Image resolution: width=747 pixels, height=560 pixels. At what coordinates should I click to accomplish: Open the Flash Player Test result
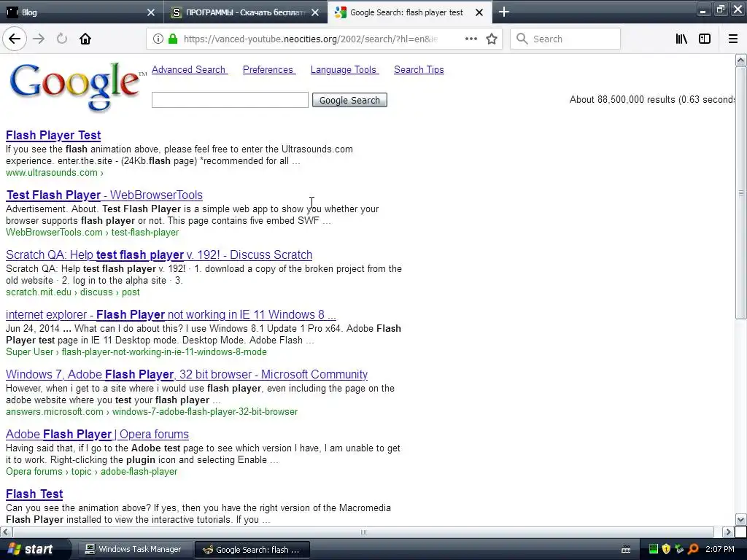[53, 135]
